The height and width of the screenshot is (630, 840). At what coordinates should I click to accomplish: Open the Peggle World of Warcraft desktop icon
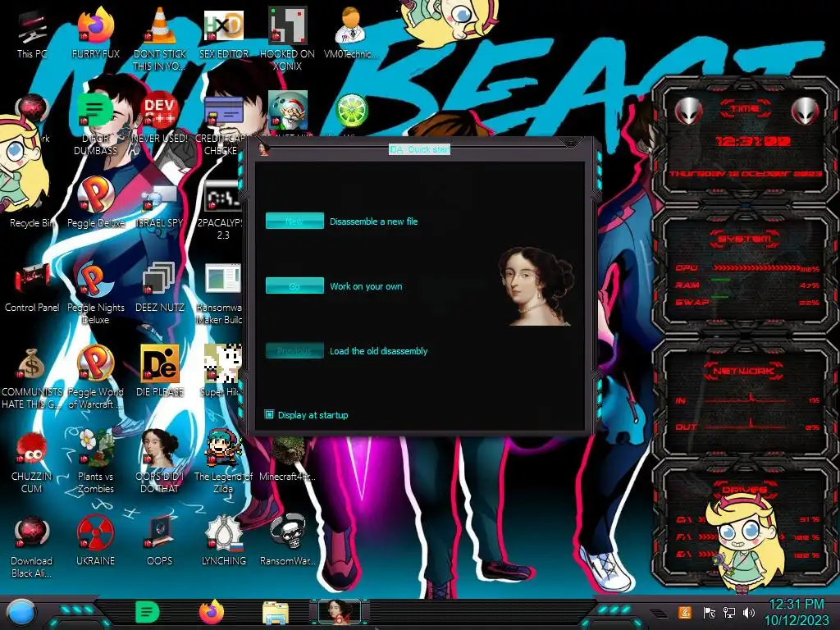pyautogui.click(x=96, y=364)
